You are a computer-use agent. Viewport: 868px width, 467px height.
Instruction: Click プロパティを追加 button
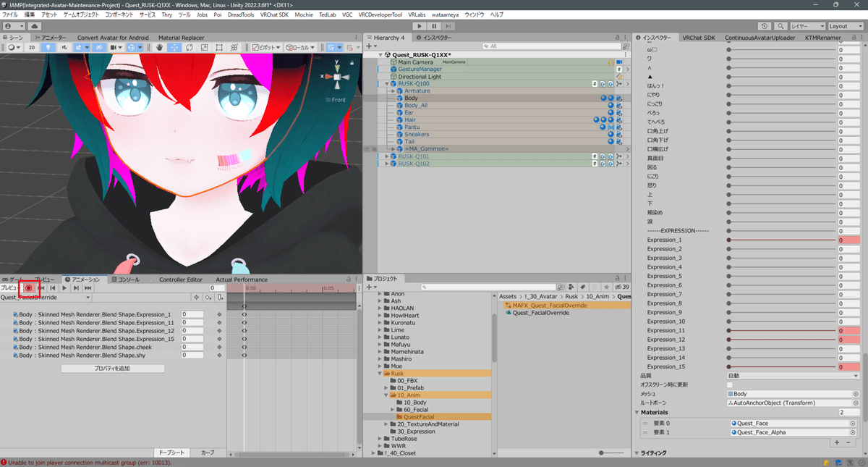click(x=113, y=369)
